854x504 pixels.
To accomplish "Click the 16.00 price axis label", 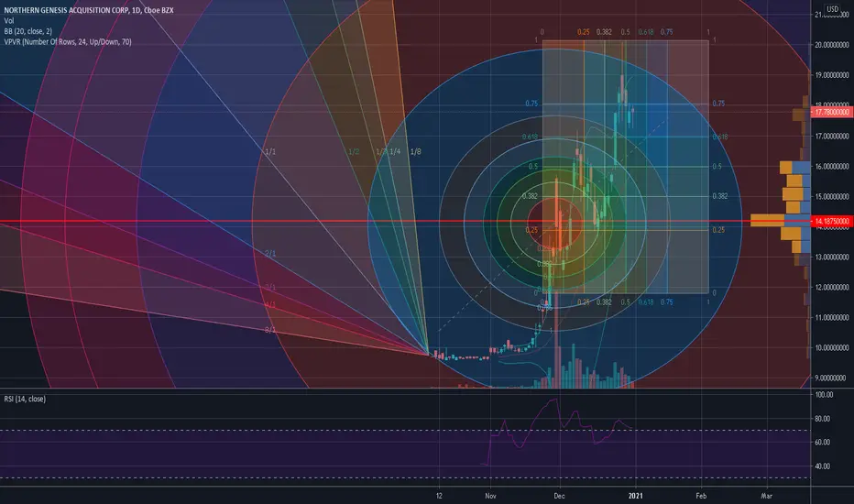I will coord(832,166).
